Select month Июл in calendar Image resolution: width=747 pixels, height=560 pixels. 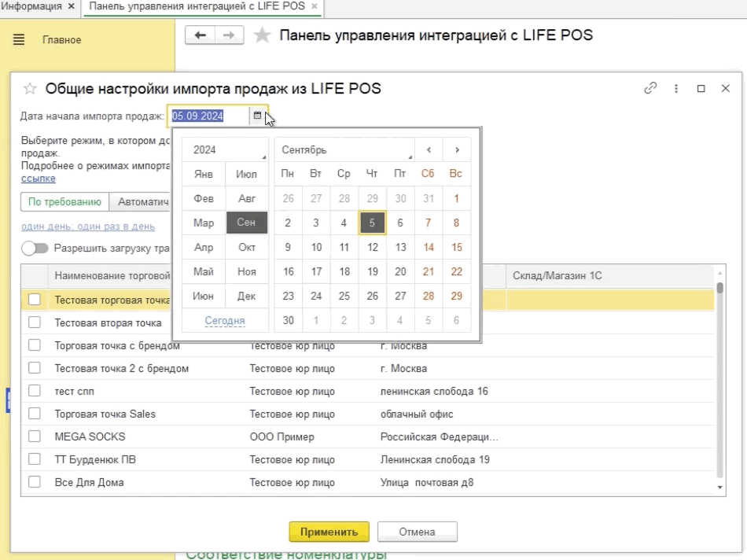[246, 174]
